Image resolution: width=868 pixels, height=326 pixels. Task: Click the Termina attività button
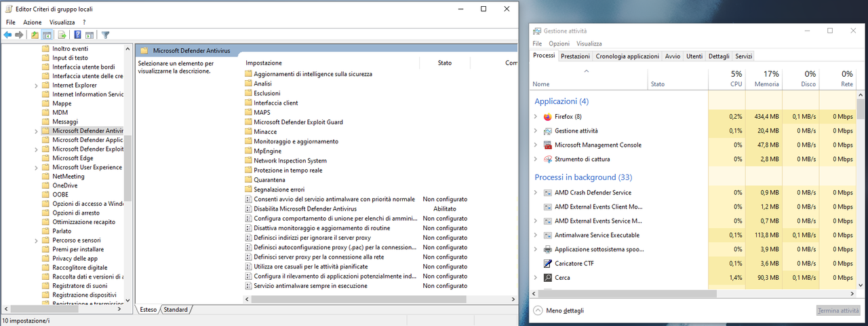pos(838,310)
